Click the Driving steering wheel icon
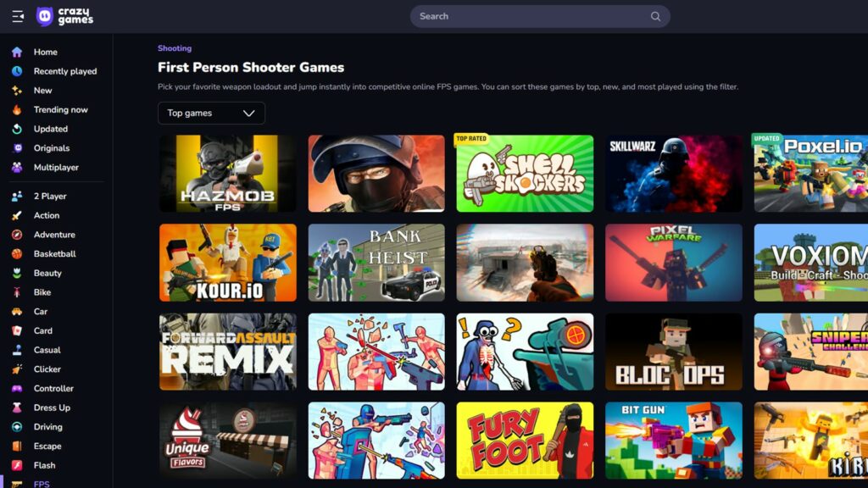868x488 pixels. (x=17, y=427)
